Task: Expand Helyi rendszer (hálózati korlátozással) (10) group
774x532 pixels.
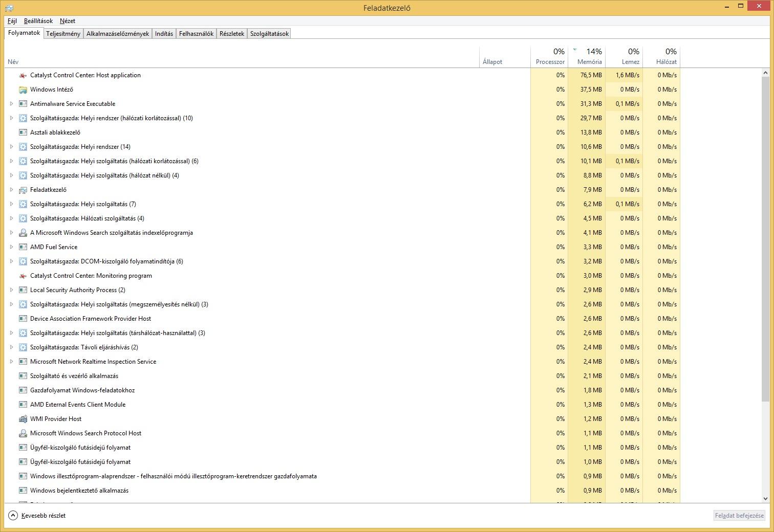Action: pos(11,118)
